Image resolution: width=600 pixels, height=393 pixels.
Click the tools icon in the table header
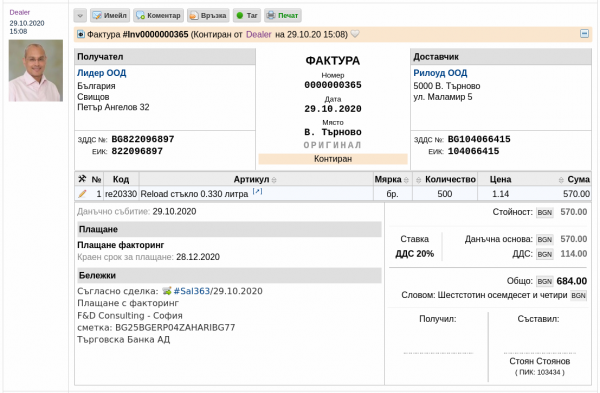tap(82, 179)
